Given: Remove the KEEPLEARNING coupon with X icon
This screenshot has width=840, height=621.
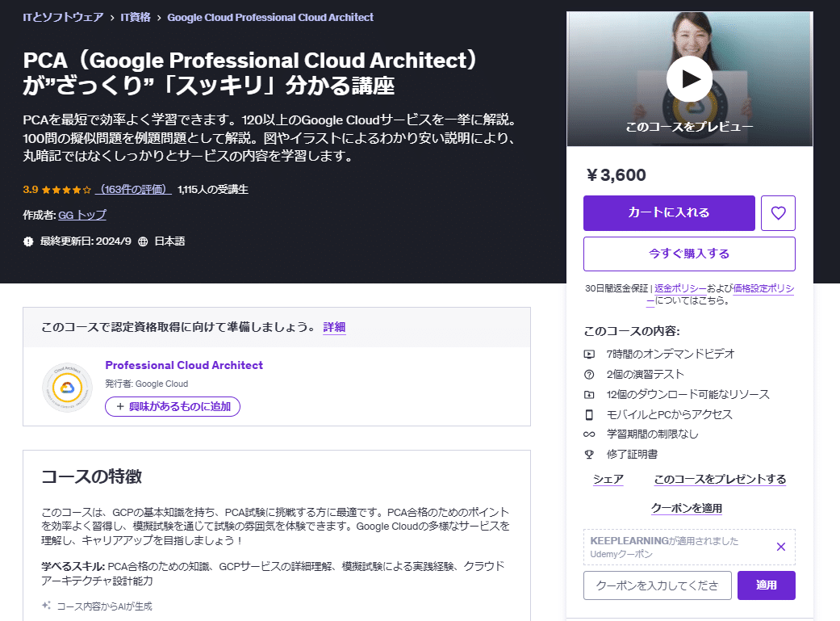Looking at the screenshot, I should click(780, 547).
